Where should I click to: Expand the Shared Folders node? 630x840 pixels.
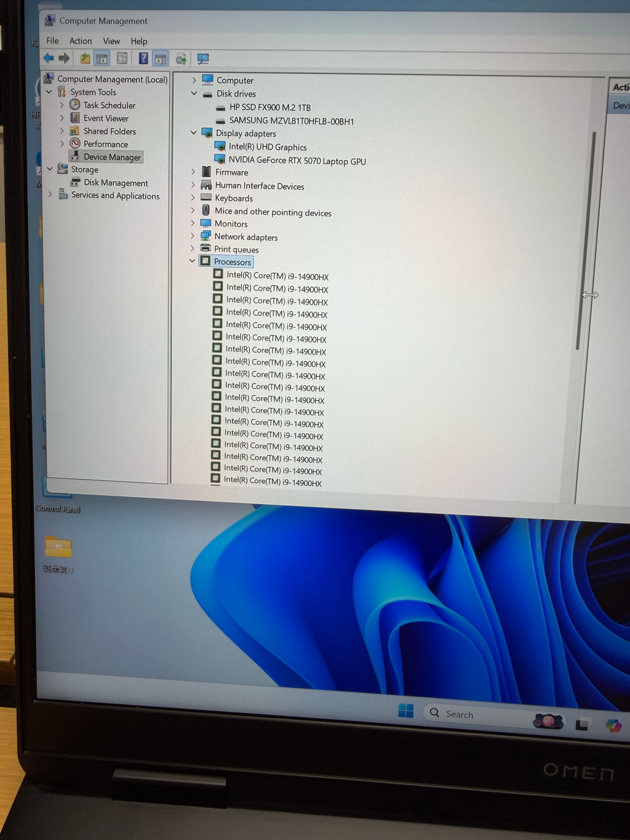tap(62, 131)
